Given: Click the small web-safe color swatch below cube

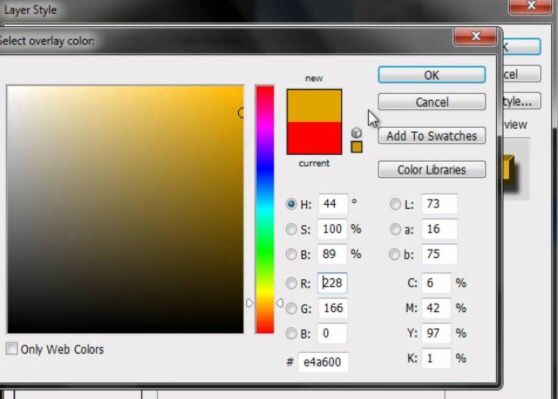Looking at the screenshot, I should click(x=357, y=147).
